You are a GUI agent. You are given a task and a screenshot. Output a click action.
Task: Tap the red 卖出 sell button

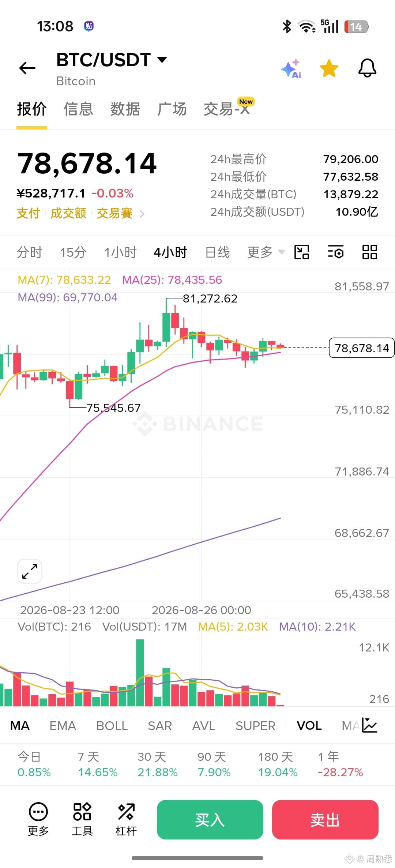[325, 820]
